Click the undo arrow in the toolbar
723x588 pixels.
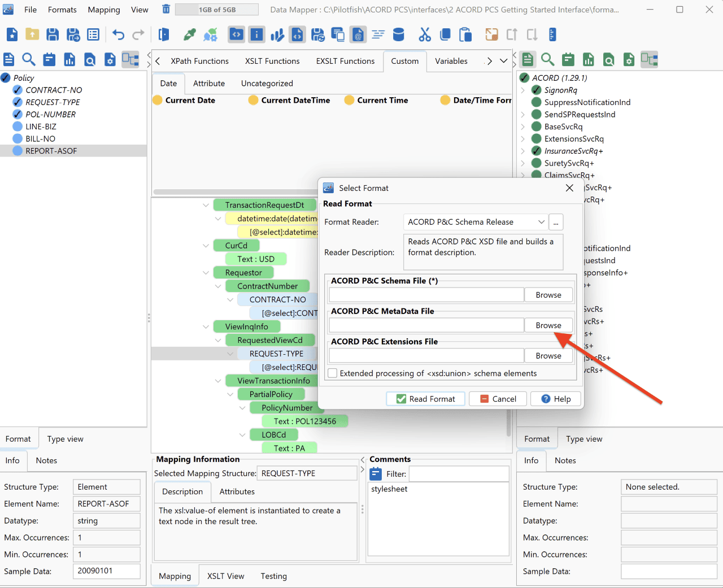118,35
